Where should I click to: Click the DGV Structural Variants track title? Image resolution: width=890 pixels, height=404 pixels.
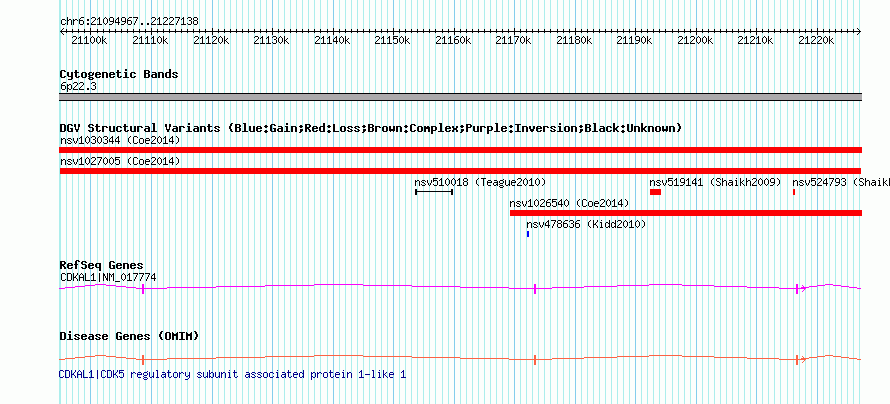(371, 128)
